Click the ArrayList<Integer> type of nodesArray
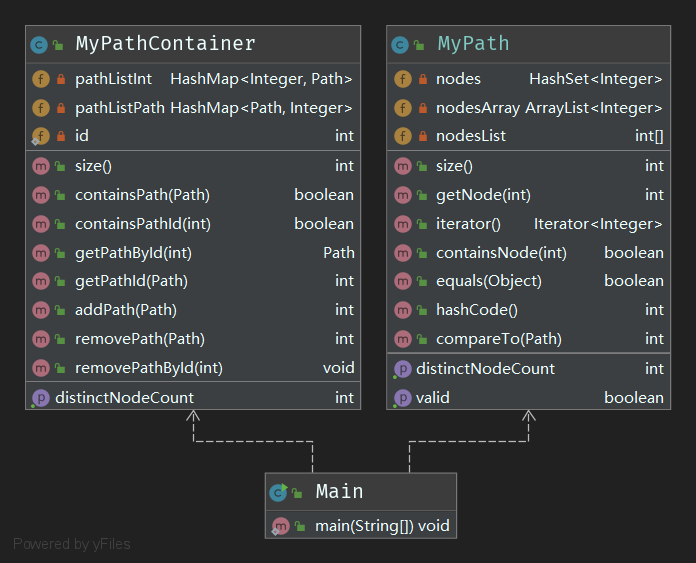Viewport: 696px width, 563px height. 594,108
